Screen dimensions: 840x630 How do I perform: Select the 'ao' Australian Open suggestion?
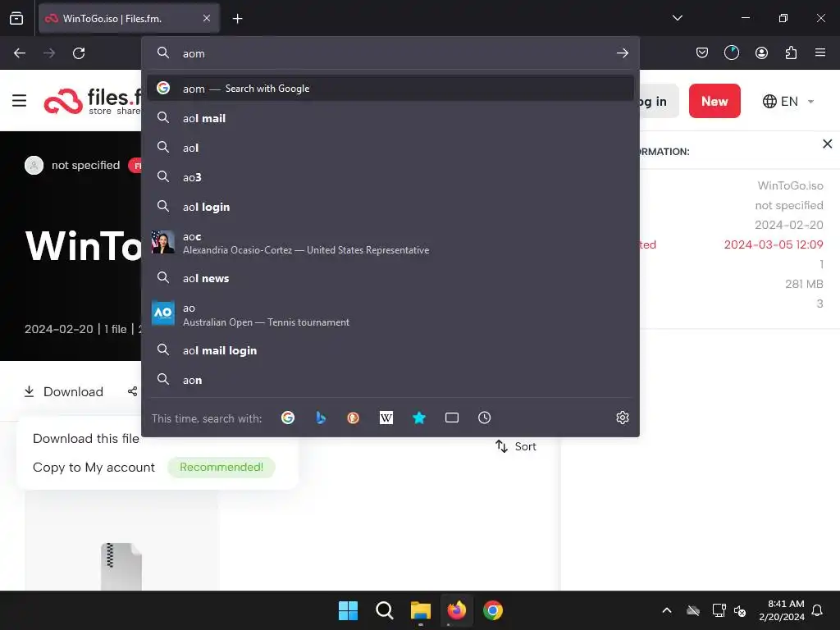pyautogui.click(x=390, y=314)
